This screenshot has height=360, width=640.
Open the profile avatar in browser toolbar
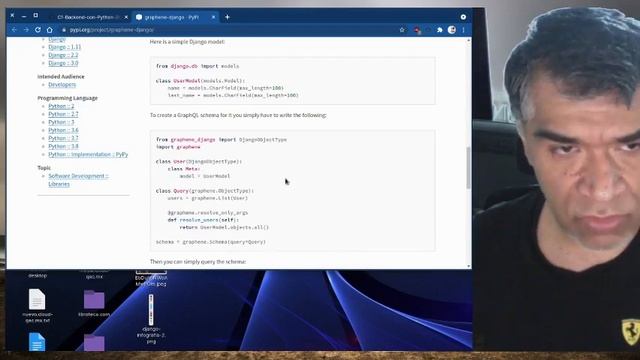pos(452,29)
